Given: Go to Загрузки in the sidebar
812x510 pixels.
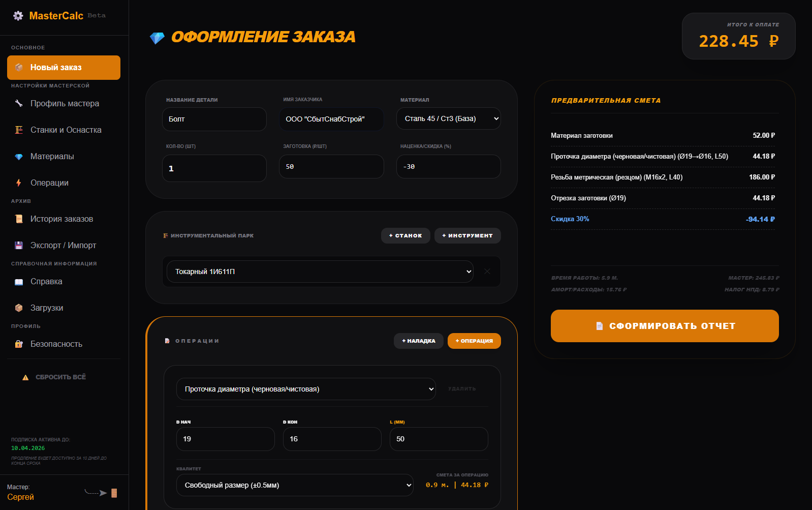Looking at the screenshot, I should [47, 308].
